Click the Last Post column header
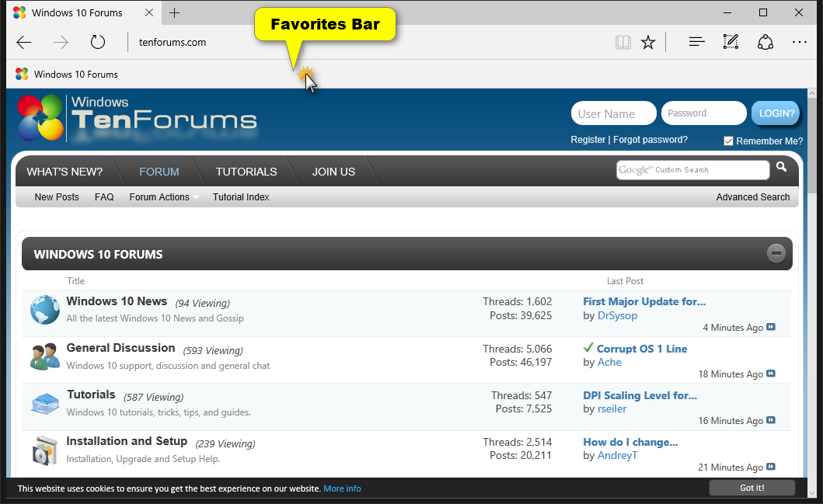The height and width of the screenshot is (504, 823). [625, 281]
